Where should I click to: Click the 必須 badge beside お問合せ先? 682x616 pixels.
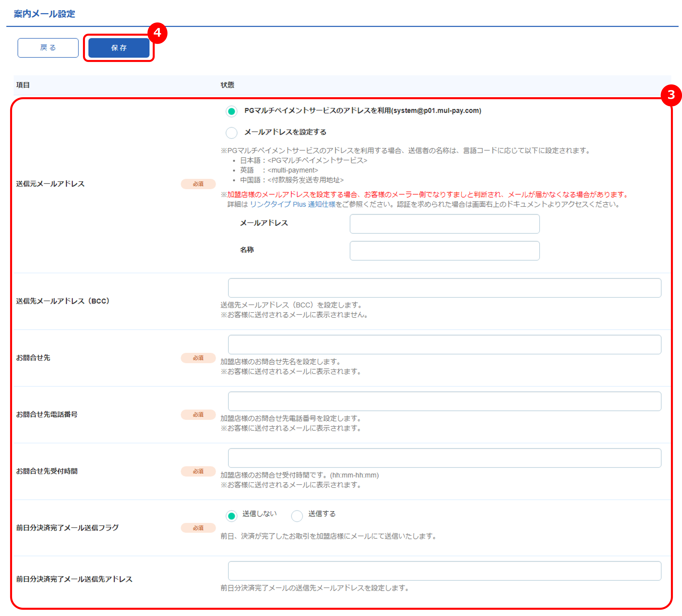tap(198, 358)
